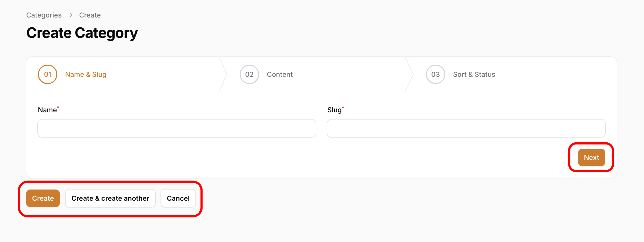Click the arrow divider after Name & Slug

[x=223, y=74]
